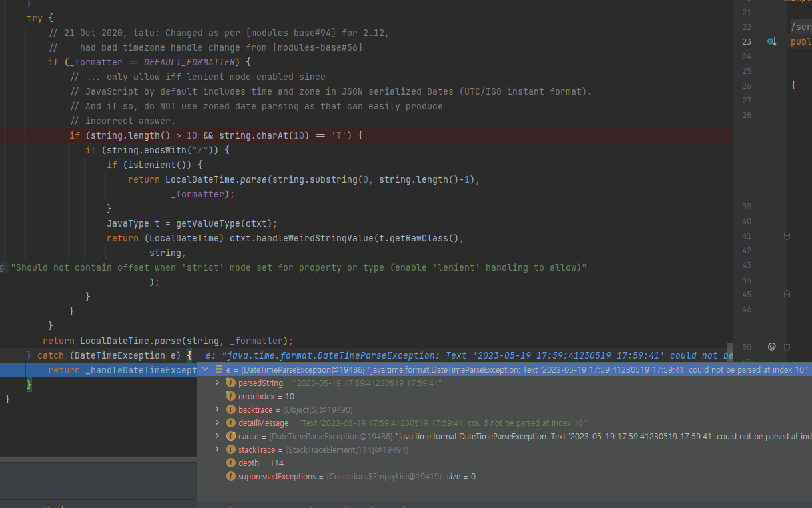Toggle code fold marker at line 50
Image resolution: width=812 pixels, height=508 pixels.
[787, 347]
